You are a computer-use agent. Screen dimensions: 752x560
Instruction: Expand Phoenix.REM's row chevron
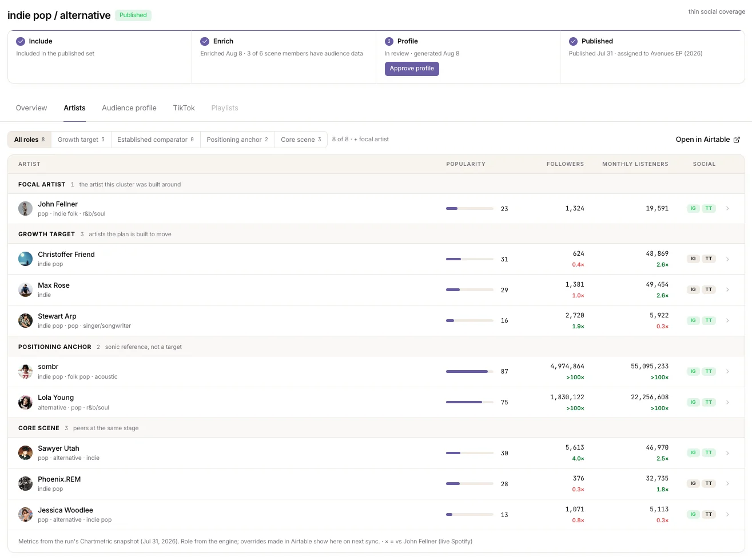[x=727, y=484]
